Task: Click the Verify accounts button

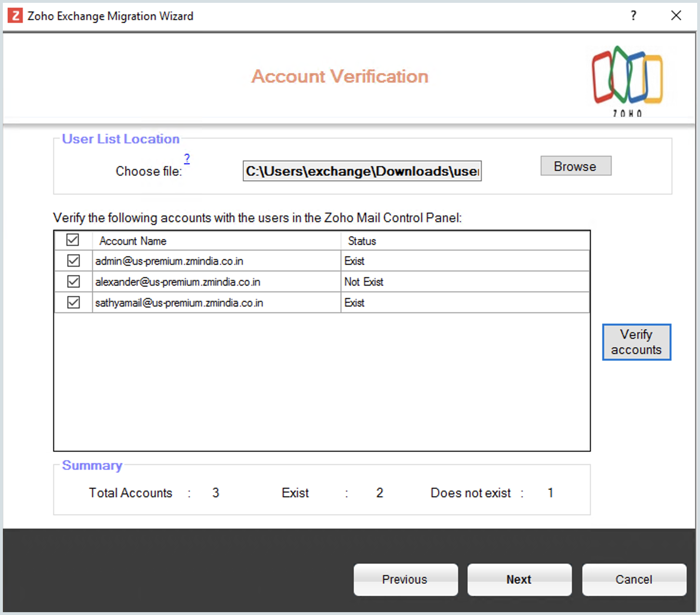Action: click(636, 342)
